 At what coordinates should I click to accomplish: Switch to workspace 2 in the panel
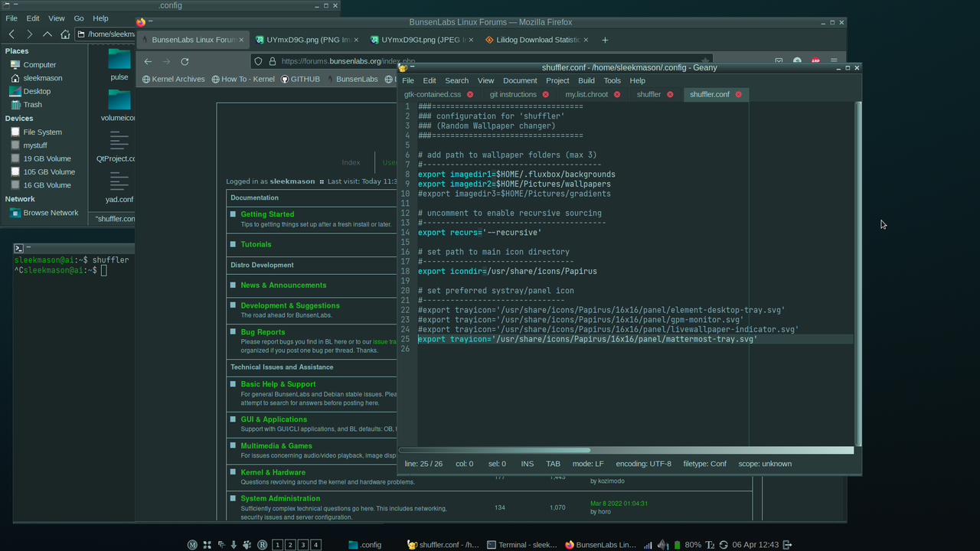point(290,545)
